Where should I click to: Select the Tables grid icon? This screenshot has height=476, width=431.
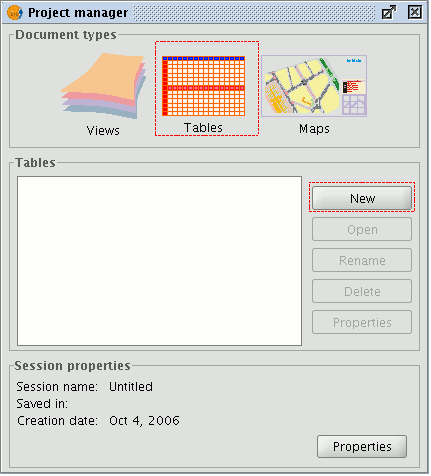(x=204, y=86)
